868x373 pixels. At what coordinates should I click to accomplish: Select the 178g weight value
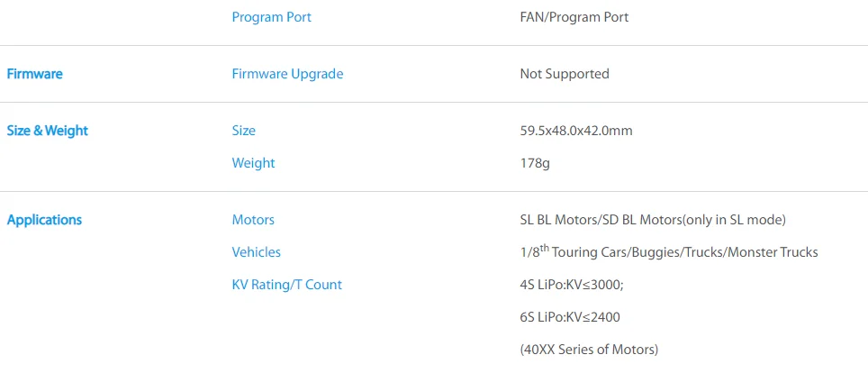pyautogui.click(x=534, y=163)
